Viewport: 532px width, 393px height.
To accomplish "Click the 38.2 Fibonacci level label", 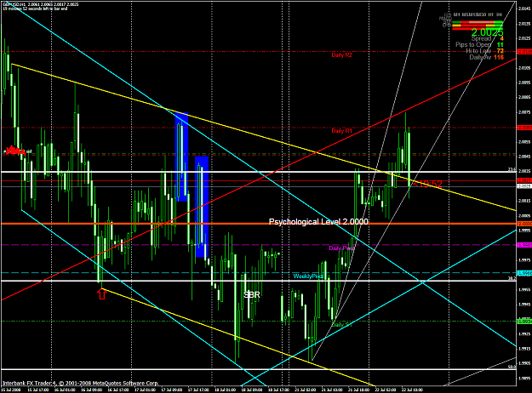I will pos(512,278).
